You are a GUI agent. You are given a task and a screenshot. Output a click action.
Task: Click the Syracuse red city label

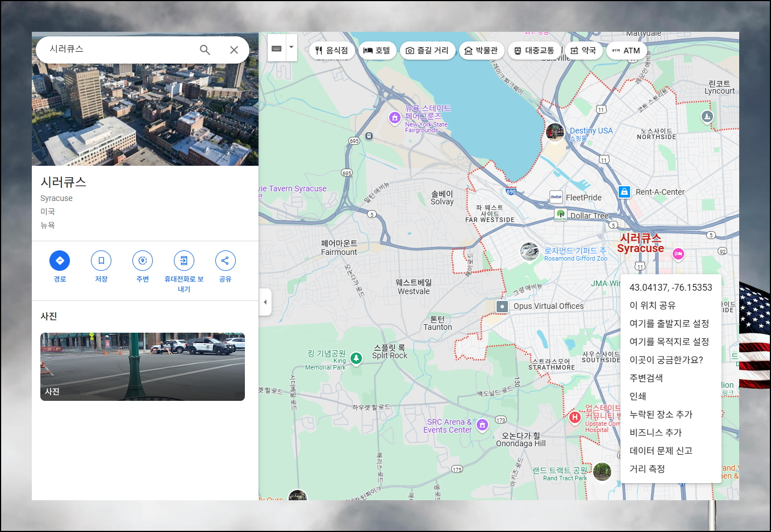(640, 243)
